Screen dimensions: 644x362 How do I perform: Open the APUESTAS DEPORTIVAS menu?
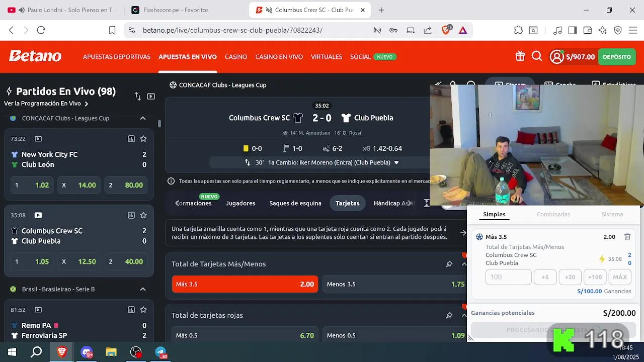[x=117, y=57]
